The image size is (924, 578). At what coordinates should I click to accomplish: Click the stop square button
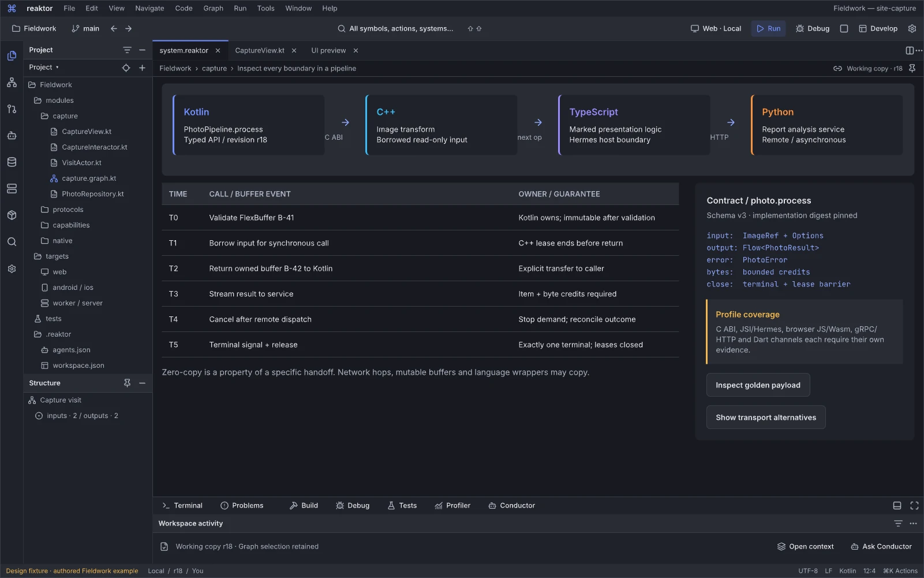click(844, 28)
